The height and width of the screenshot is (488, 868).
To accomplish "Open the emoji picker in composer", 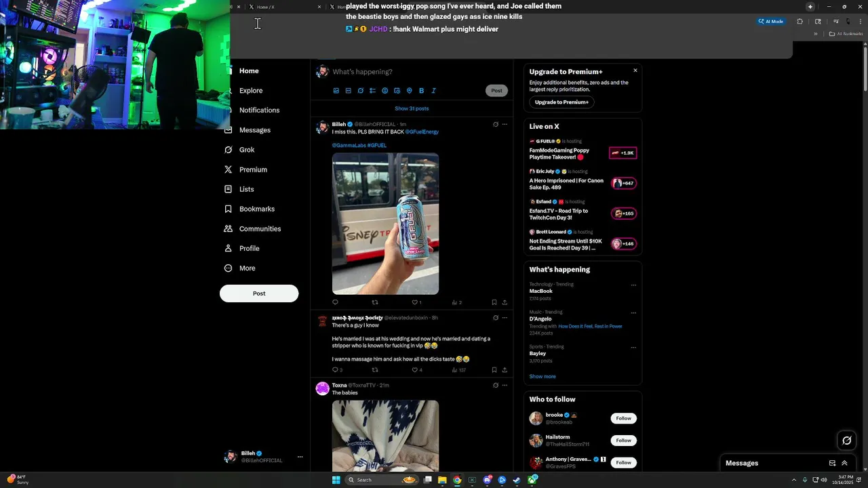I will (x=385, y=91).
